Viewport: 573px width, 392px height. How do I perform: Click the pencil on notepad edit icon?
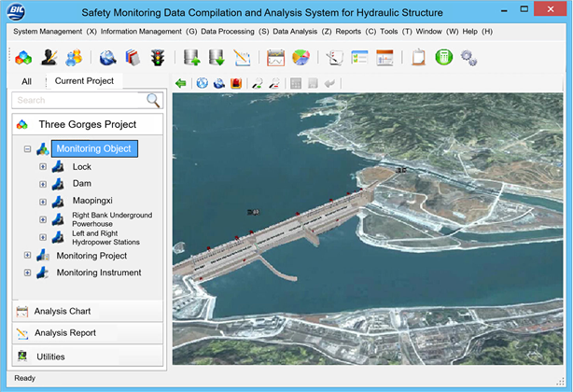coord(242,58)
